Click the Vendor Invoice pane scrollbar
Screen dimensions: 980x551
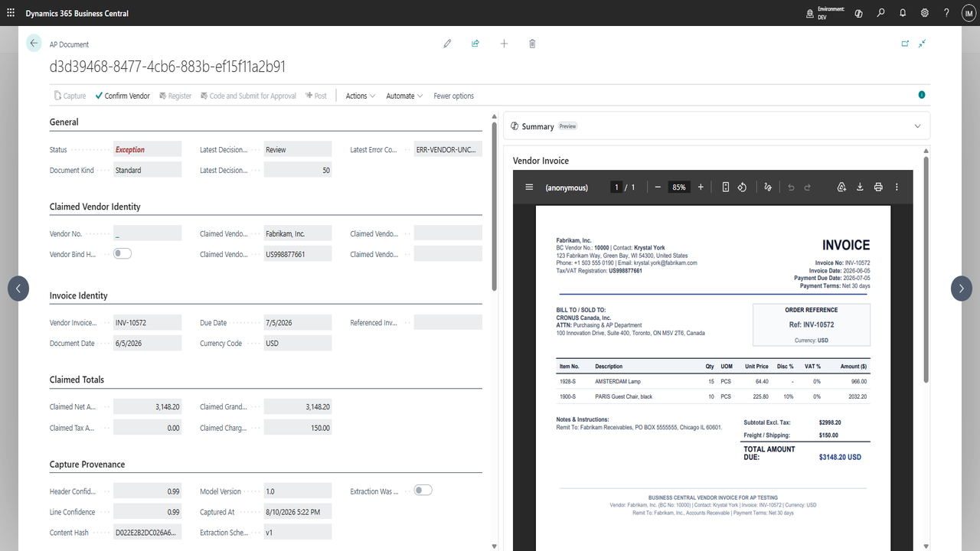926,269
